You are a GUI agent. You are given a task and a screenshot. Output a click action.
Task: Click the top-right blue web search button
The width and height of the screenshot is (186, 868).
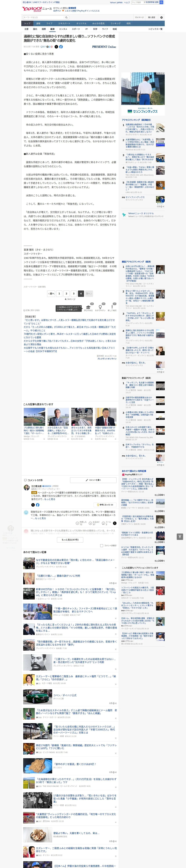coord(161,2)
